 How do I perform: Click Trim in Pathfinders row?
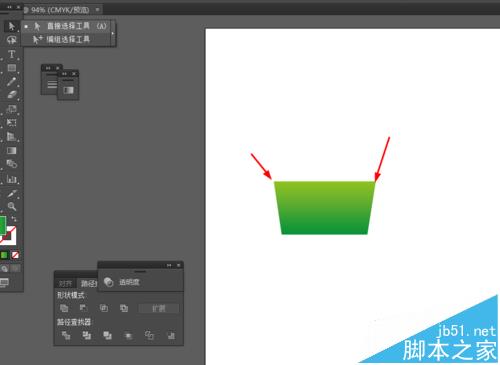click(x=87, y=335)
